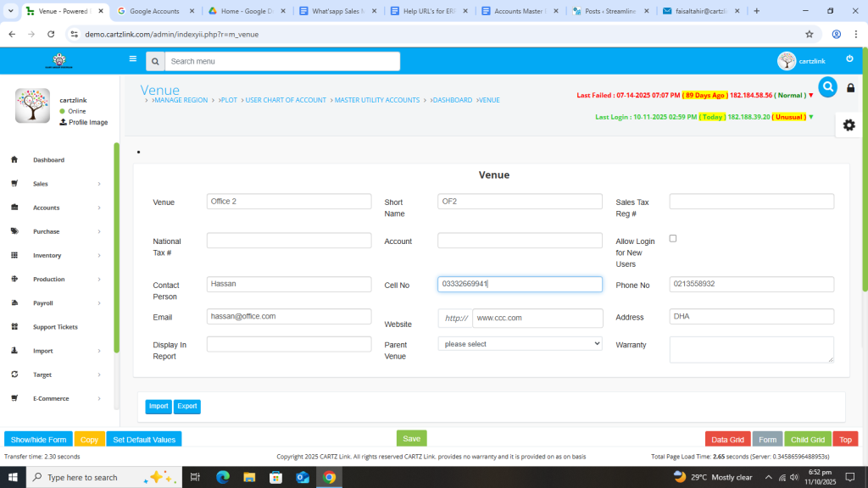The width and height of the screenshot is (868, 488).
Task: Click the power logout icon
Action: (849, 58)
